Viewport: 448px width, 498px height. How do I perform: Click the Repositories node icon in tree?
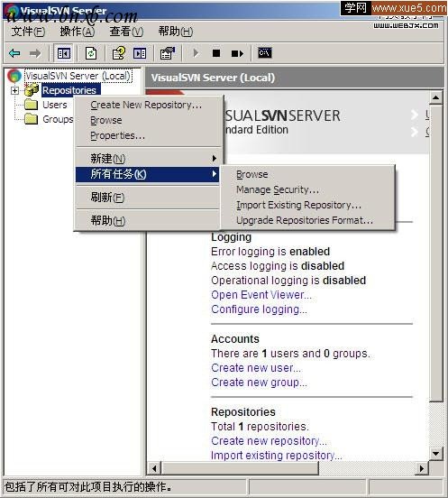tap(32, 90)
